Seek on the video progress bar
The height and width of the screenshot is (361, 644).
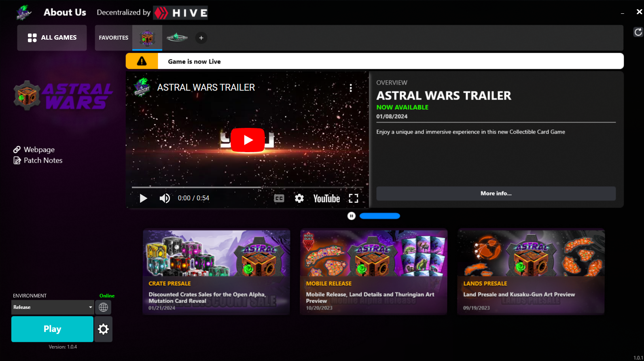coord(248,187)
